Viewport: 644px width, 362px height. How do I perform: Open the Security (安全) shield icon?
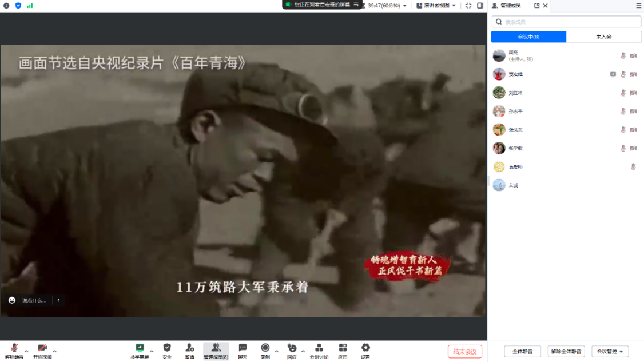pos(167,348)
